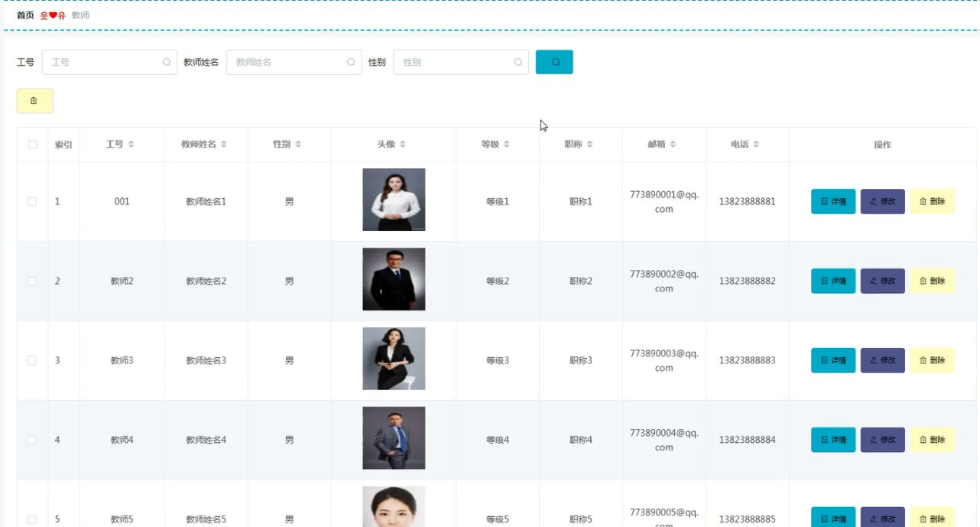Click the magnifier icon in 教师姓名 field

click(x=351, y=62)
